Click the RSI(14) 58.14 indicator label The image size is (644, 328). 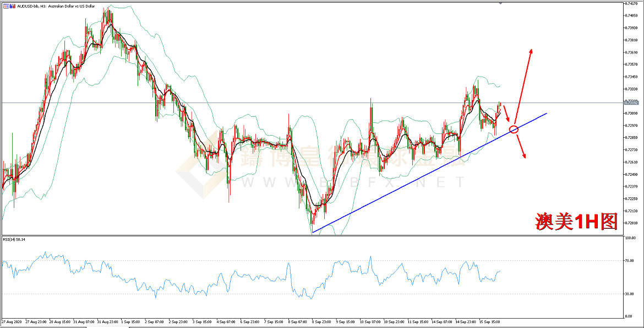(x=15, y=239)
